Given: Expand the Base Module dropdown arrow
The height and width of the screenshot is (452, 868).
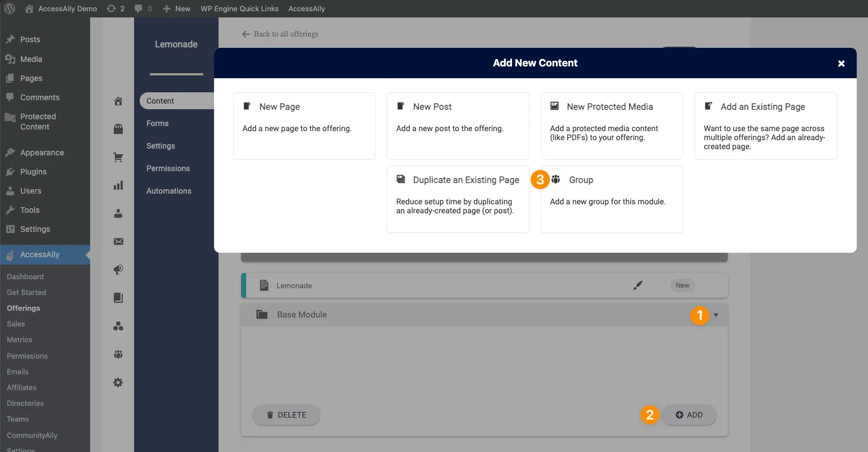Looking at the screenshot, I should point(716,315).
